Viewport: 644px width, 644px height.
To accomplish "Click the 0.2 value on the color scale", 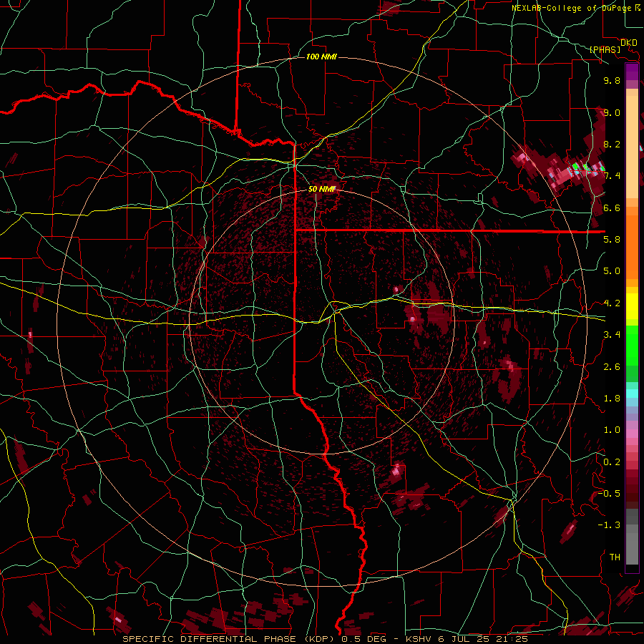I will click(612, 462).
